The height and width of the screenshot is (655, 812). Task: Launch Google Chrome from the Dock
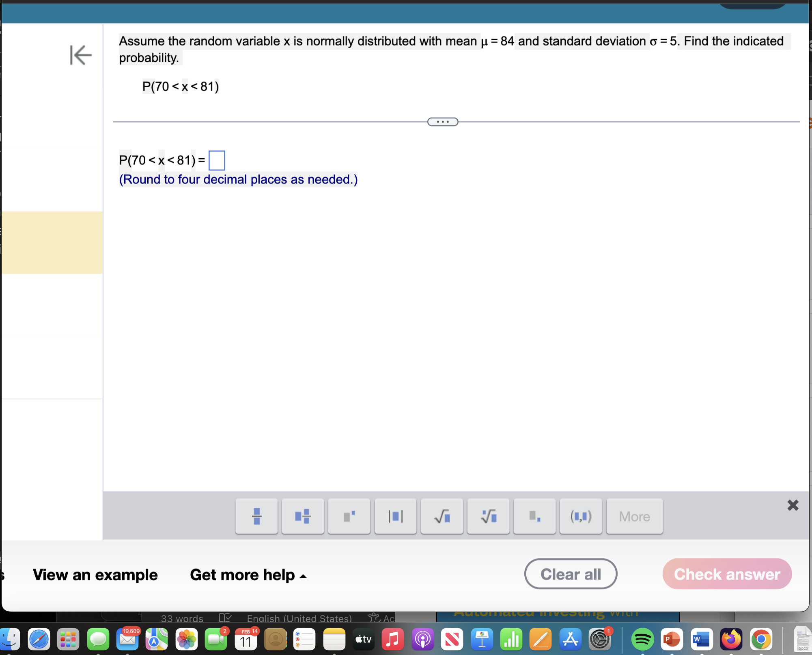pos(760,639)
